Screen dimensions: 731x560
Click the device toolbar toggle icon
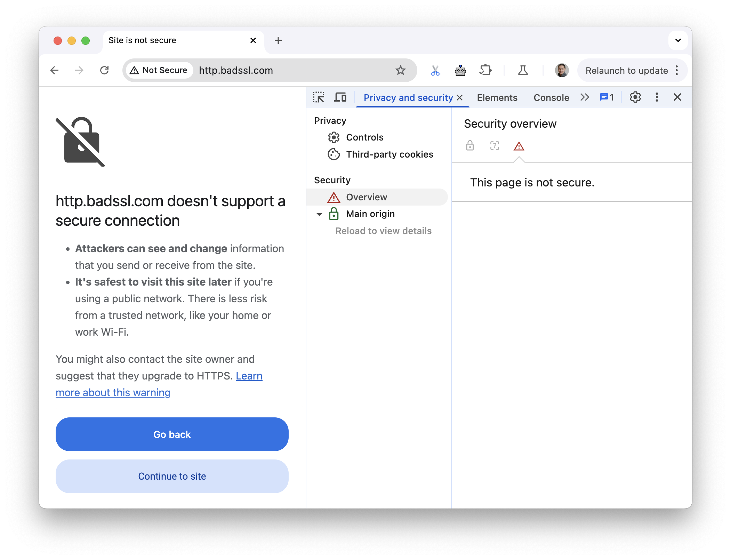click(x=340, y=96)
